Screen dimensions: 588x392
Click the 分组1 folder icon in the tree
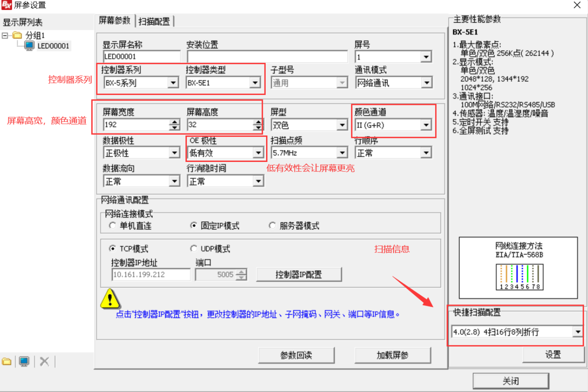[x=17, y=35]
